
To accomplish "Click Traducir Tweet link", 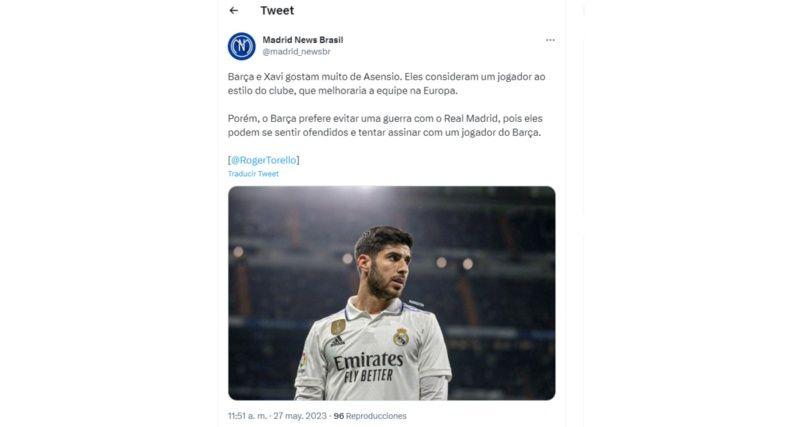I will pyautogui.click(x=253, y=174).
